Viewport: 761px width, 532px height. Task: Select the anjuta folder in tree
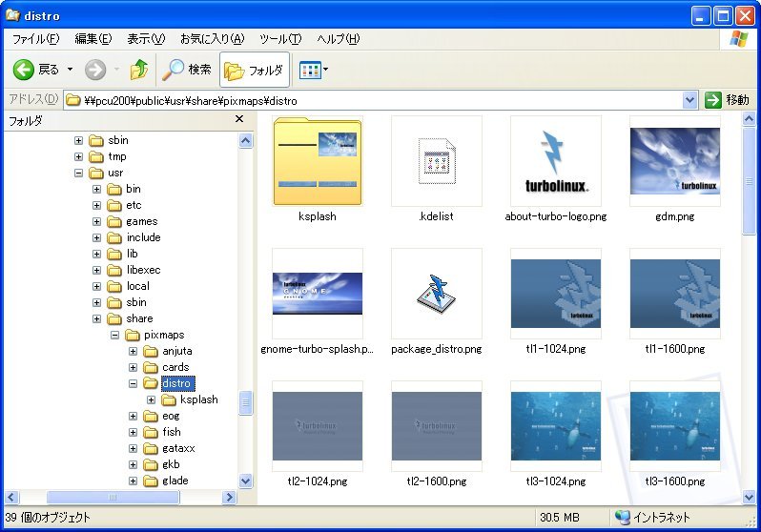tap(177, 351)
